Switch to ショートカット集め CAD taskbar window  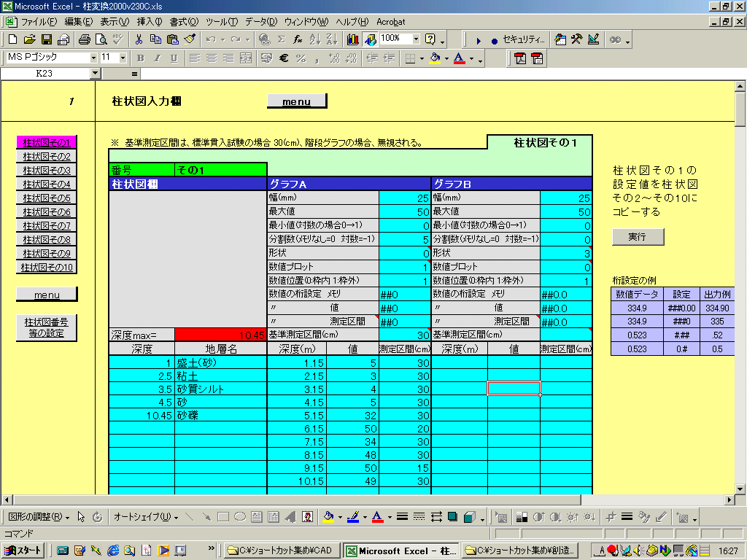[x=281, y=551]
